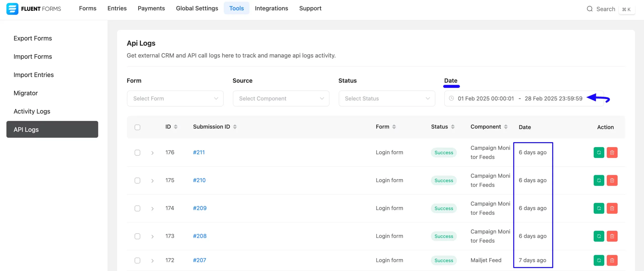644x271 pixels.
Task: Click the delete icon for log 176
Action: click(x=612, y=152)
